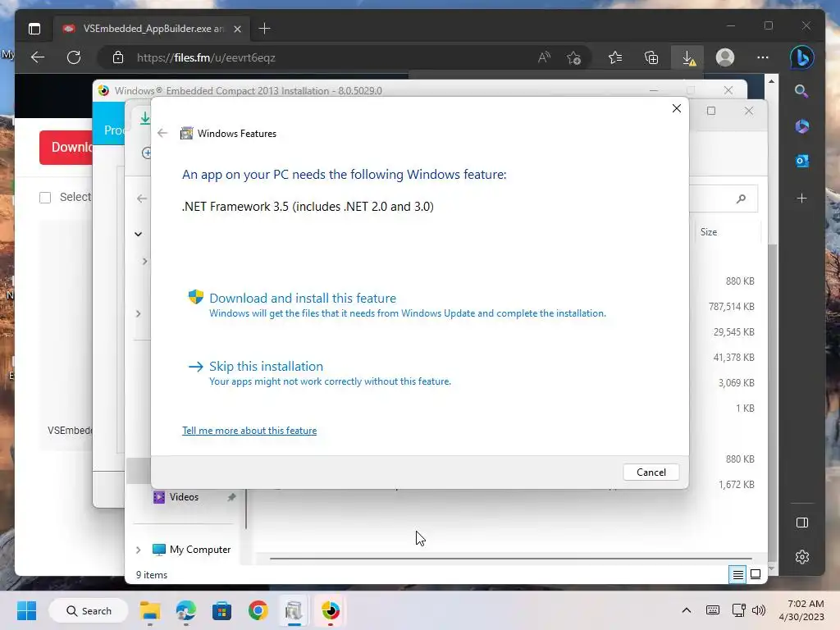The image size is (840, 630).
Task: Close the VSEmbedded_AppBuilder.exe tab
Action: tap(237, 29)
